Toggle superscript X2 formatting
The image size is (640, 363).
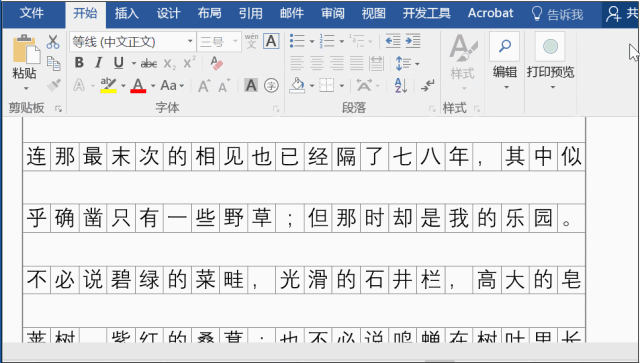click(x=189, y=63)
